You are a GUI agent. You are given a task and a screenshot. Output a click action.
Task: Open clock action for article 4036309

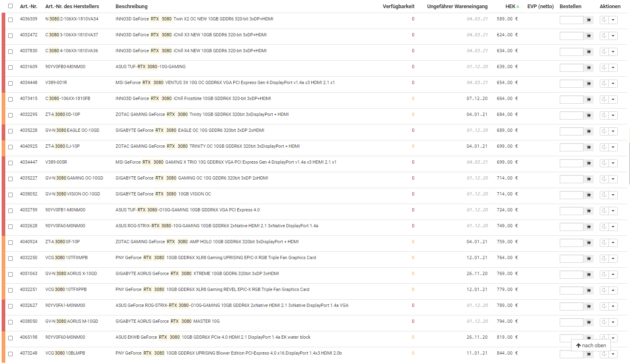[x=604, y=20]
